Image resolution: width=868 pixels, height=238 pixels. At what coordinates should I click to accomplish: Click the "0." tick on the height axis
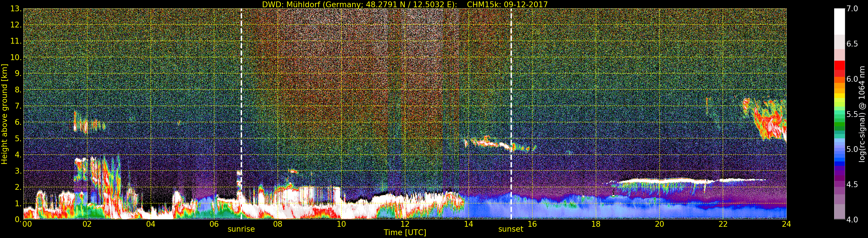18,219
